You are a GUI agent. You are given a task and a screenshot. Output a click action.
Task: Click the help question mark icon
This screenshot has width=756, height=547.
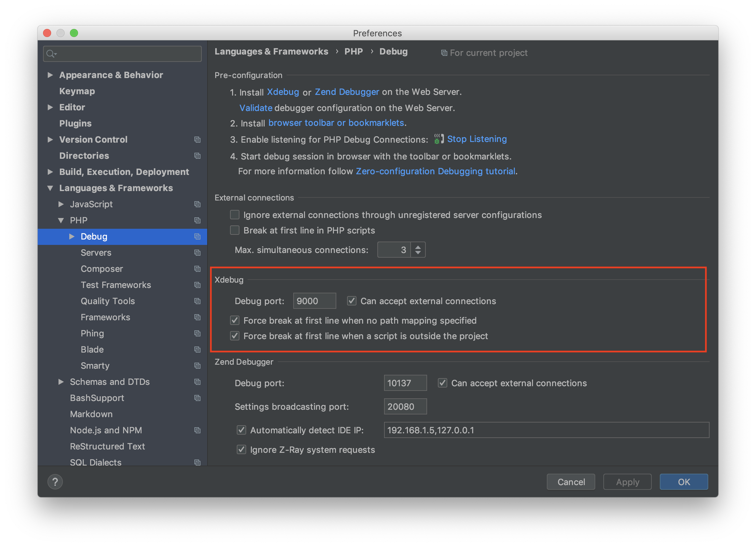[55, 482]
